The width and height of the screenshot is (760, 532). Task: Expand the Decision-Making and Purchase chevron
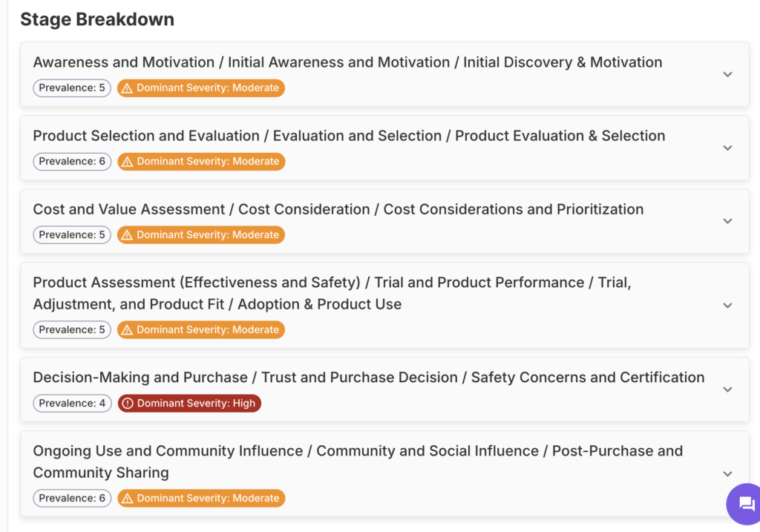727,390
